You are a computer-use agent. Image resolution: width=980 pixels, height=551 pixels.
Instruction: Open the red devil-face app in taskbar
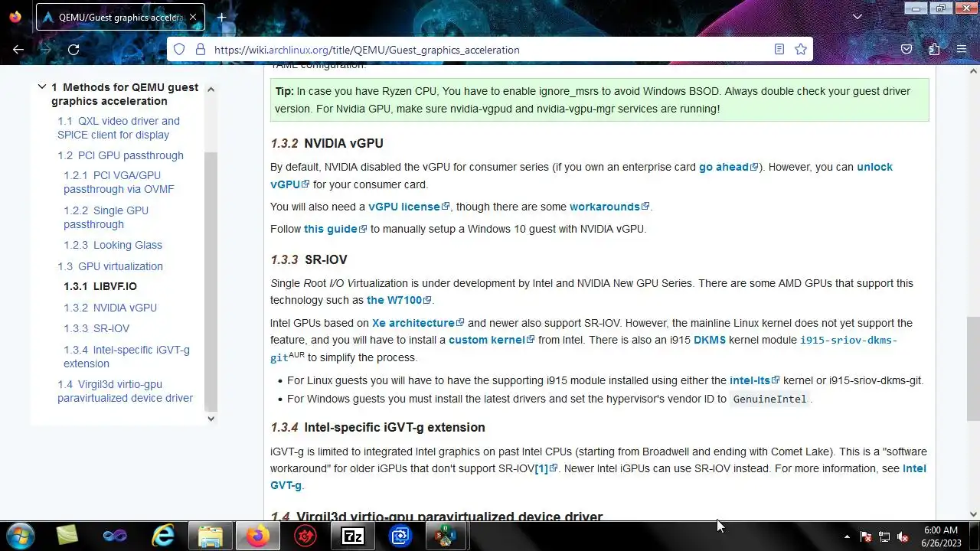click(x=305, y=536)
